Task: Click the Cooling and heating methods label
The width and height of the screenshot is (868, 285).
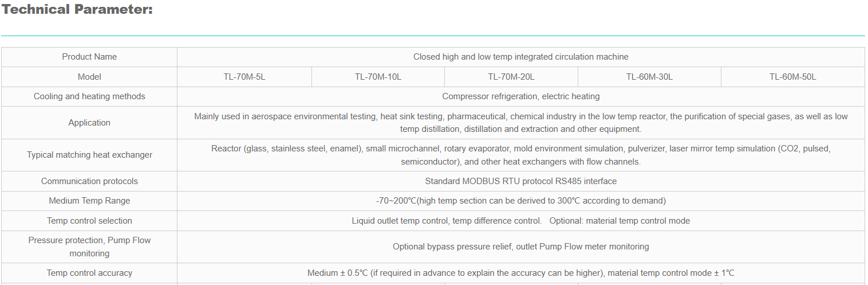Action: [x=89, y=96]
